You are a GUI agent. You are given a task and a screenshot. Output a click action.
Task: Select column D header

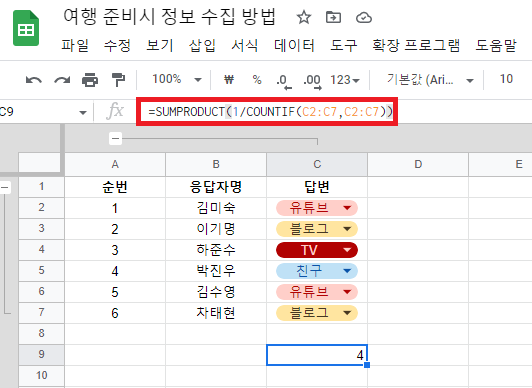coord(418,164)
